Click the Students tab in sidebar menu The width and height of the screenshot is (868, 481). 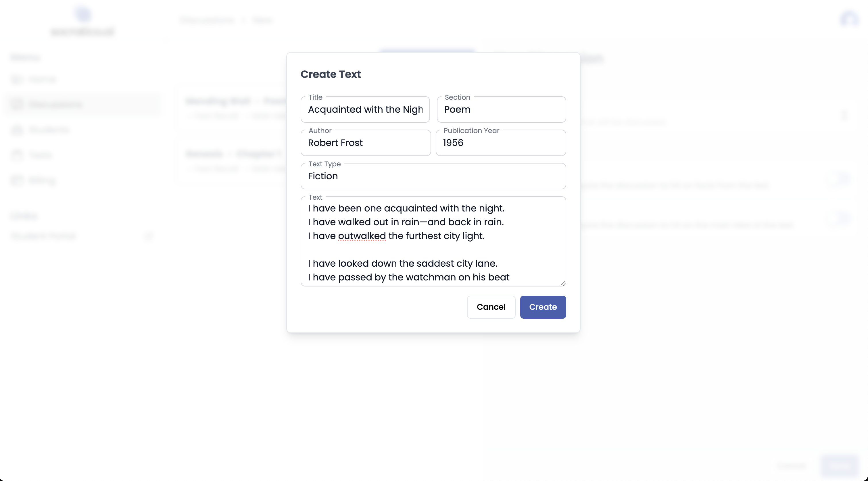tap(49, 130)
